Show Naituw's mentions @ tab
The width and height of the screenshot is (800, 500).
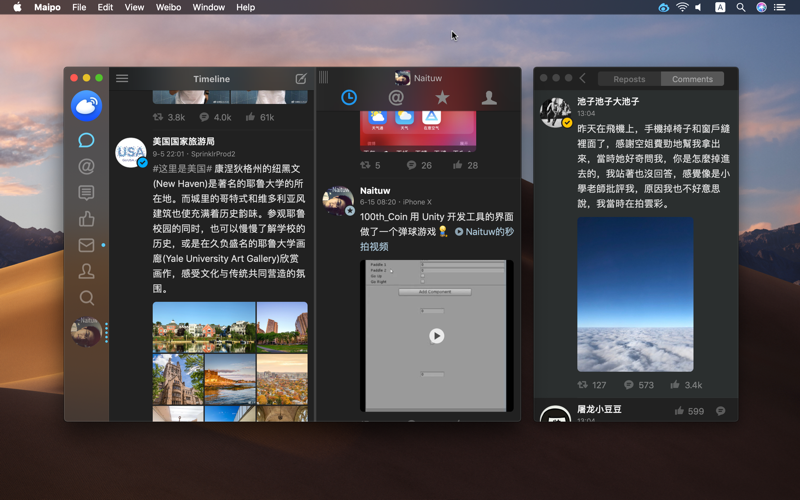pos(396,97)
